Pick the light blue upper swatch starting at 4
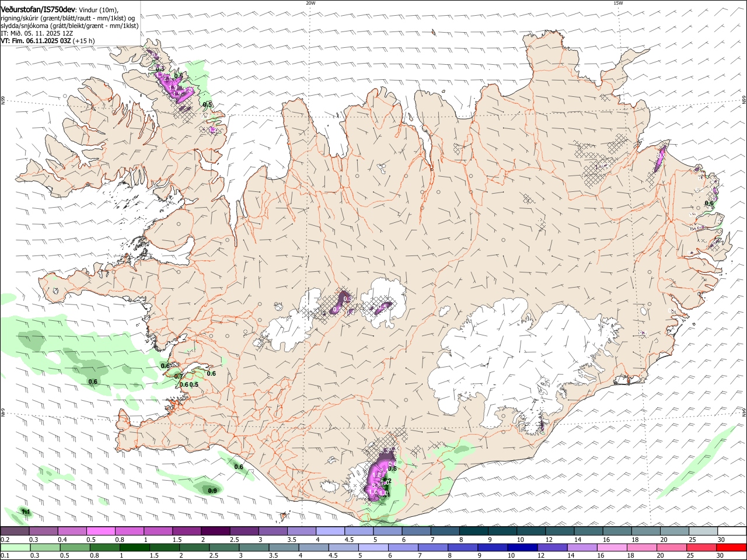Image resolution: width=747 pixels, height=560 pixels. coord(330,531)
